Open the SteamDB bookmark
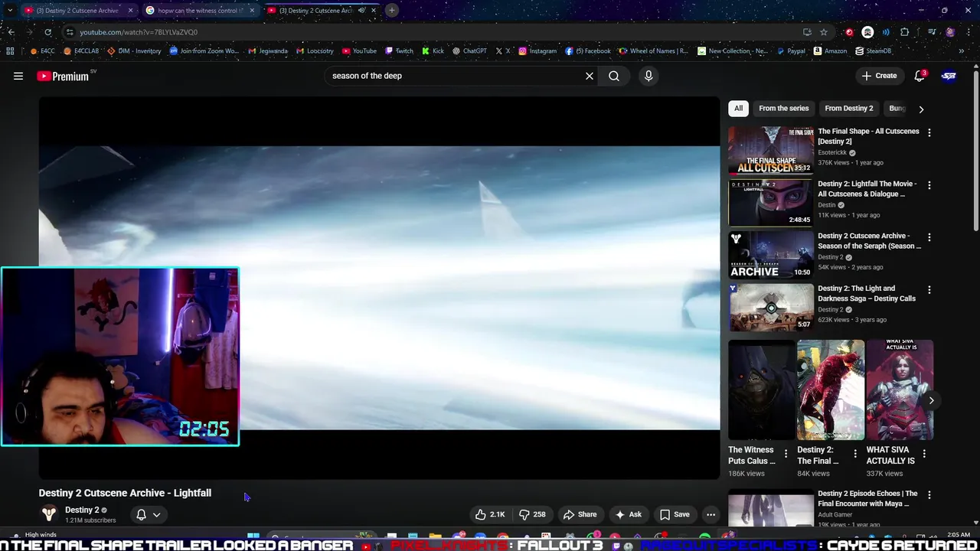 pos(873,51)
